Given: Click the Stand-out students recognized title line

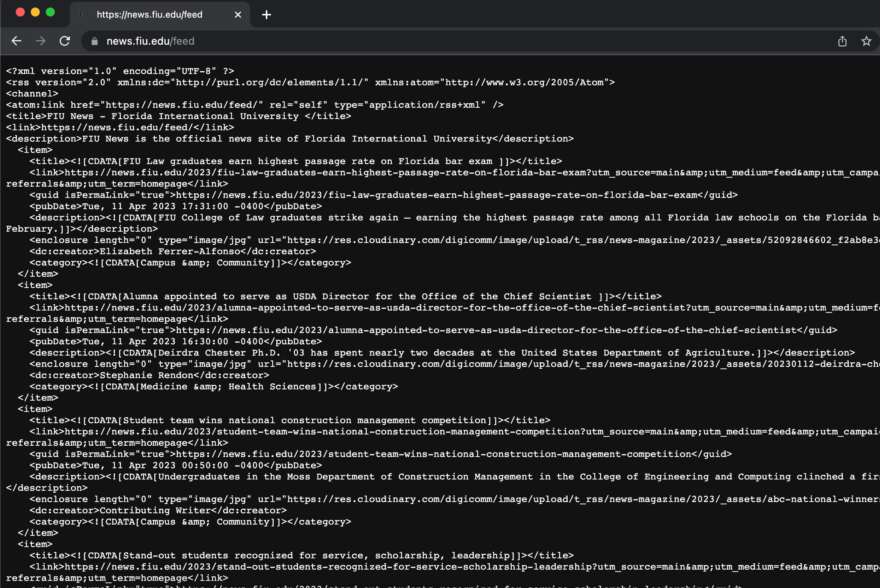Looking at the screenshot, I should click(301, 555).
